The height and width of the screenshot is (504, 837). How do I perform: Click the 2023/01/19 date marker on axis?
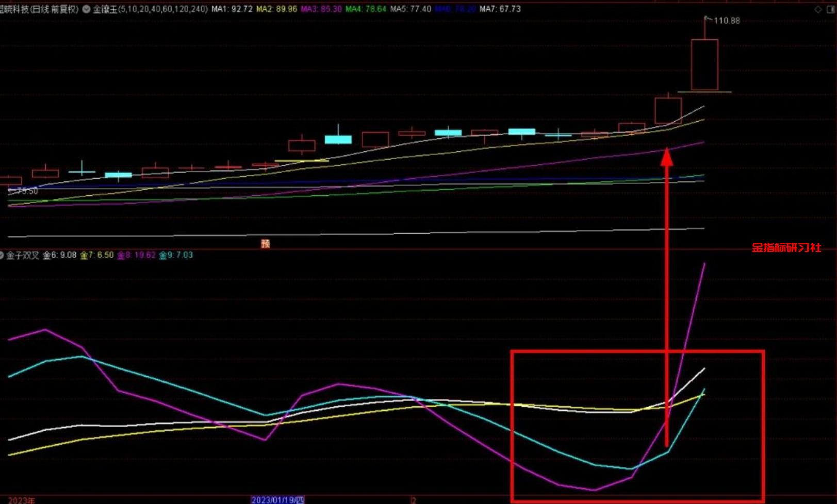pyautogui.click(x=277, y=500)
